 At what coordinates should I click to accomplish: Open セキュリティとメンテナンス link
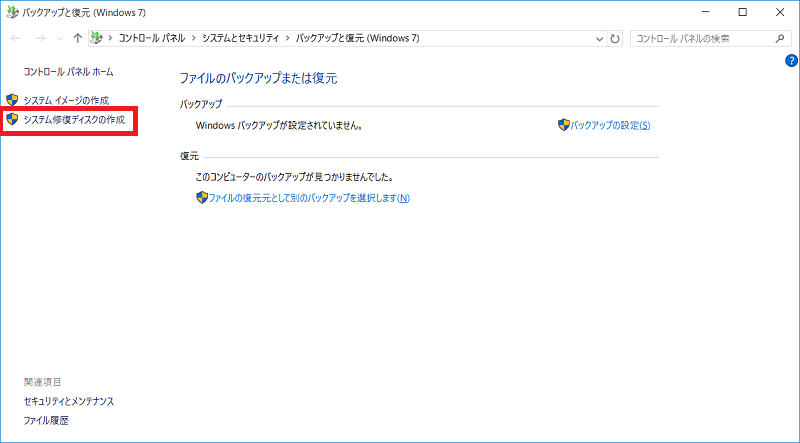pyautogui.click(x=69, y=402)
